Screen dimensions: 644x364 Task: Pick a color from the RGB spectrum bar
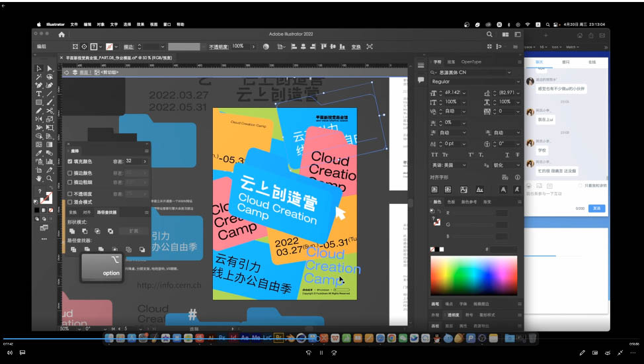click(473, 275)
